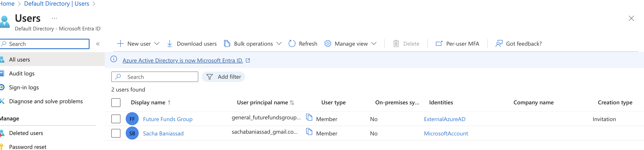Screen dimensions: 644x150
Task: Click the Bulk operations document icon
Action: 227,44
